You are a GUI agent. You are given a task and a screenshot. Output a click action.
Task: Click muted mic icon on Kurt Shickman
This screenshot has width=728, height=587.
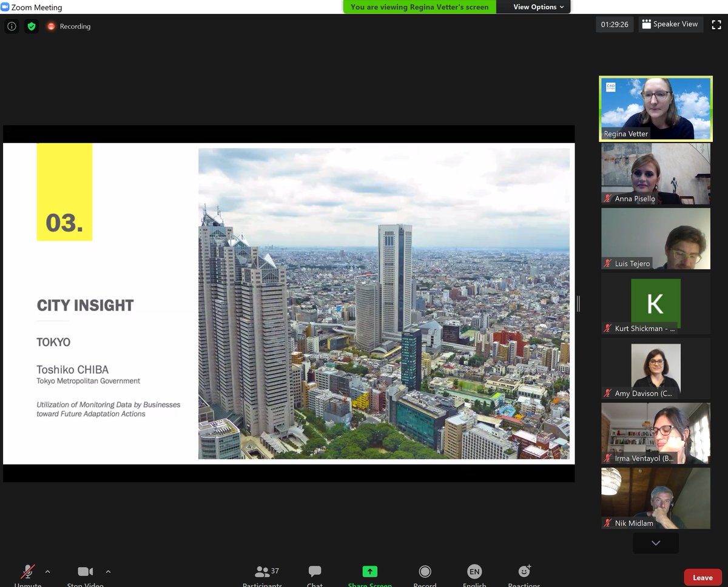click(607, 328)
